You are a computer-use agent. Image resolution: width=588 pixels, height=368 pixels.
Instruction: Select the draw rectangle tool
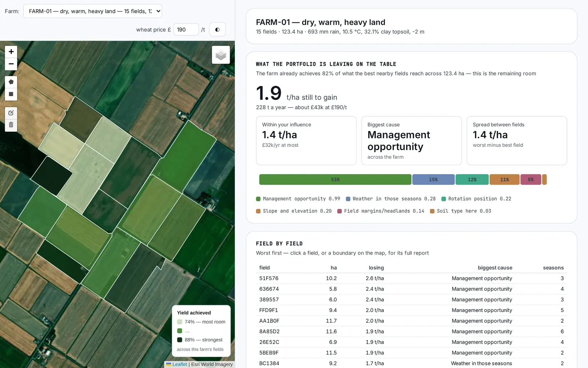tap(11, 94)
